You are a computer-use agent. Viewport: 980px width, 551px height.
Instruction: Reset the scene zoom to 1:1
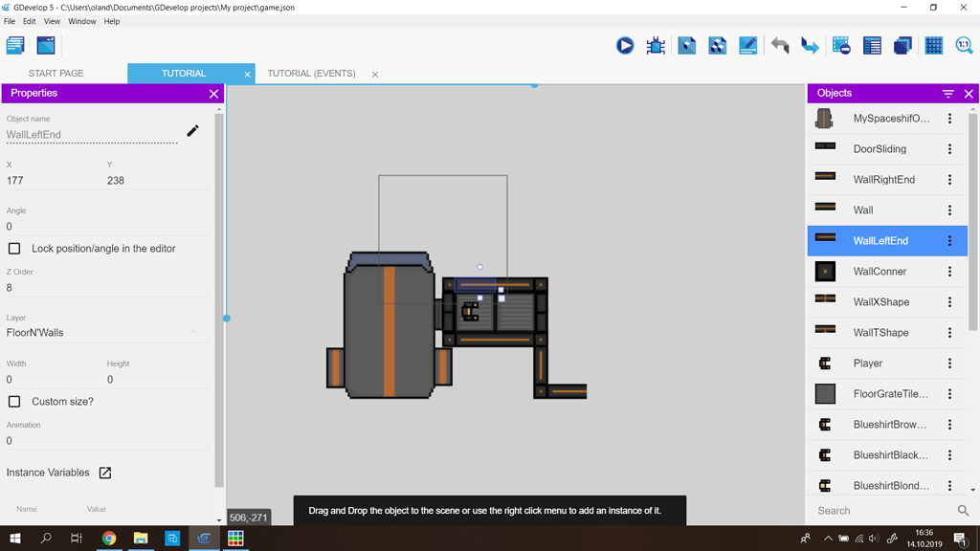(965, 44)
